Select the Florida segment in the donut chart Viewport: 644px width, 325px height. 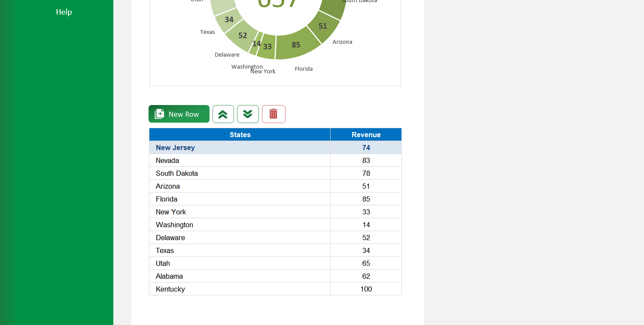coord(295,44)
